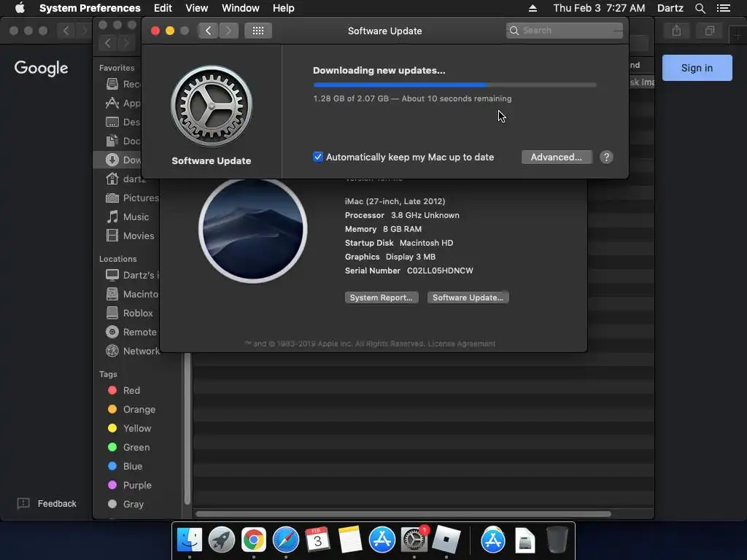Open Roblox icon in the Dock
747x560 pixels.
pos(446,540)
